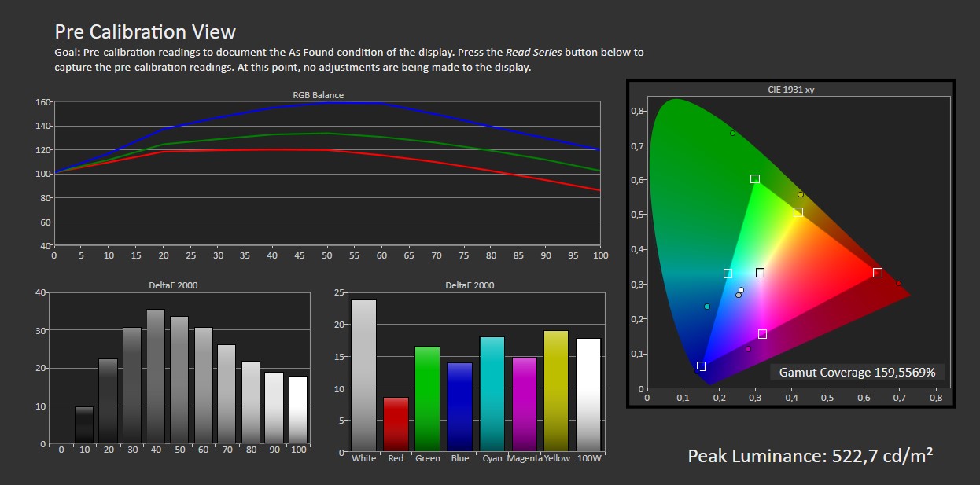Click the measured cyan dot in CIE chart
The image size is (980, 485).
coord(707,307)
